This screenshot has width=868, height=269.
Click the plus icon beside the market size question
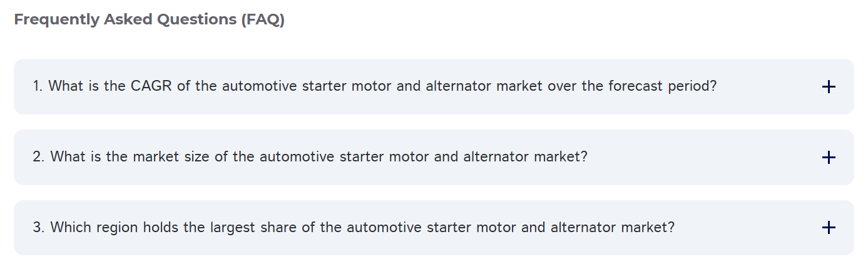click(x=828, y=157)
